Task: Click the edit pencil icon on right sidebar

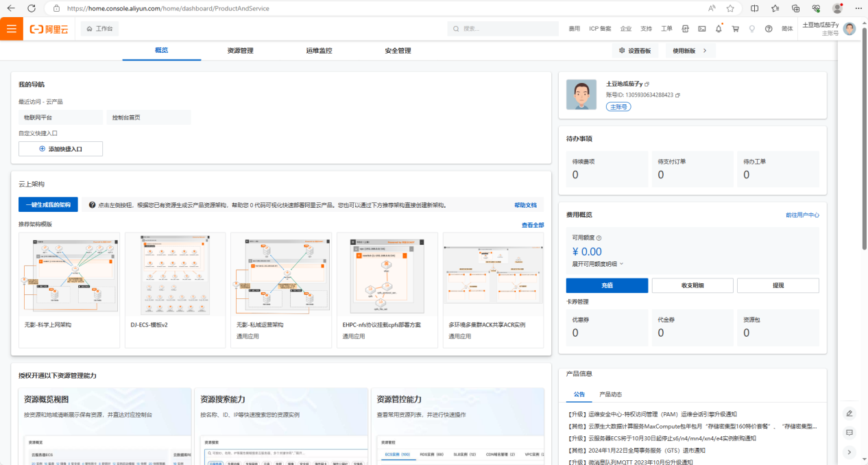Action: pyautogui.click(x=849, y=413)
